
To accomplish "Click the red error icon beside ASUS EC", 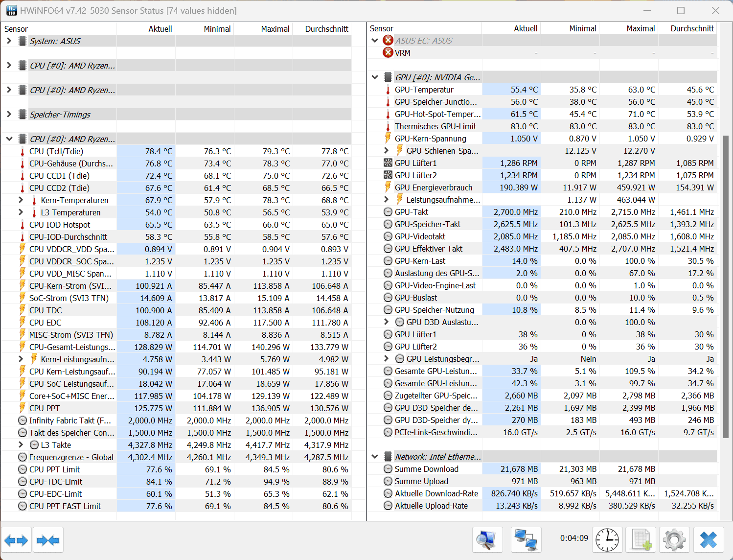I will click(x=388, y=40).
